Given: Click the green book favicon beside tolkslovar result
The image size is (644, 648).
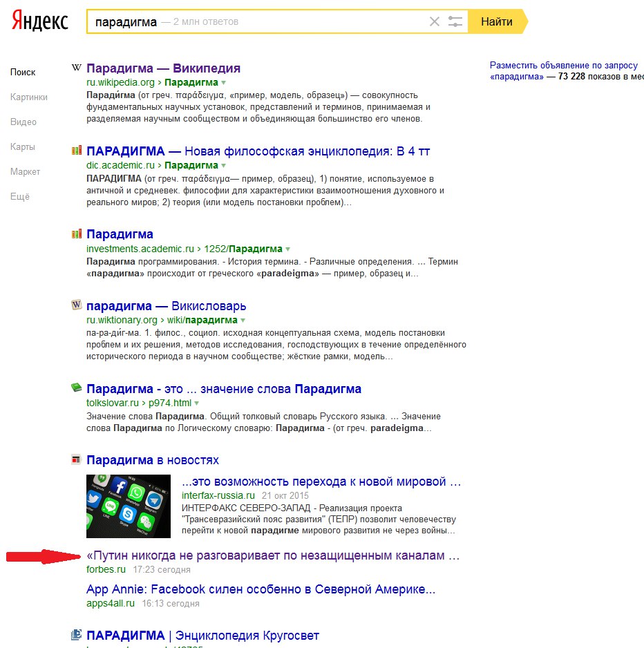Looking at the screenshot, I should 77,388.
